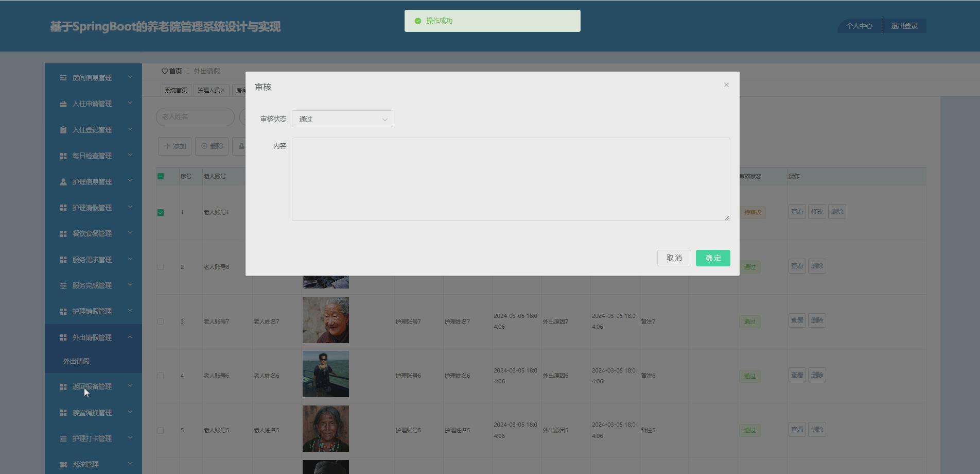Check the row 3 老人账号7 checkbox

tap(161, 321)
